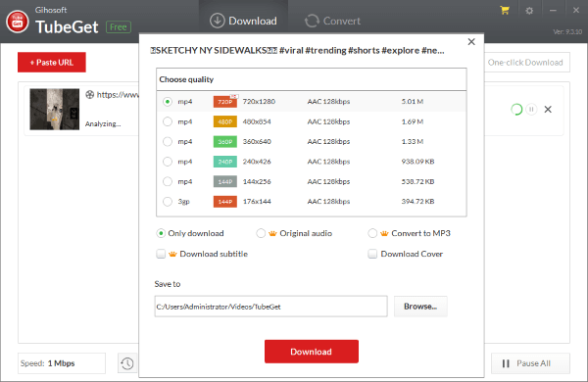The image size is (588, 382).
Task: Click the TubeGet red logo icon
Action: coord(18,22)
